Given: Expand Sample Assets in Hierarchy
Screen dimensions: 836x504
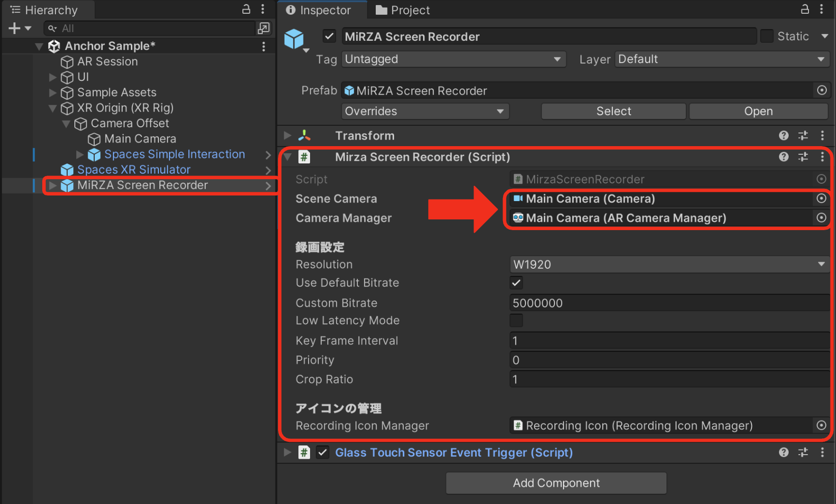Looking at the screenshot, I should coord(52,93).
